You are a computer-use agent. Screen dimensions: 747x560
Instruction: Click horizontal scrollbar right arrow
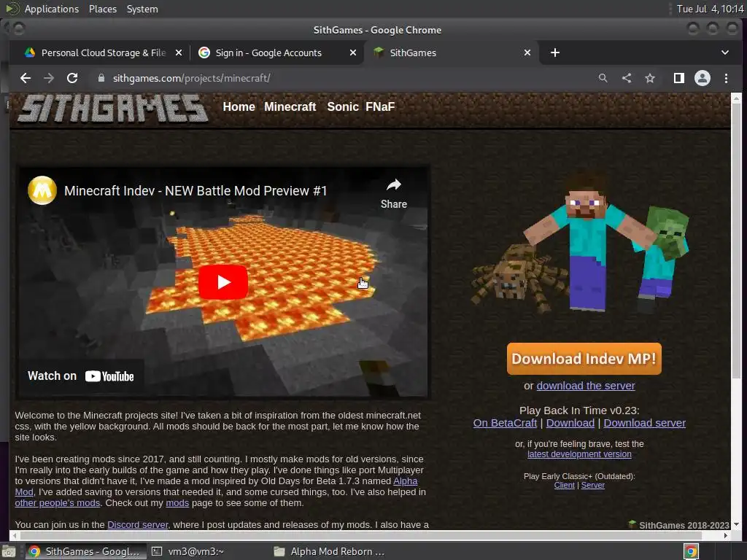[725, 535]
